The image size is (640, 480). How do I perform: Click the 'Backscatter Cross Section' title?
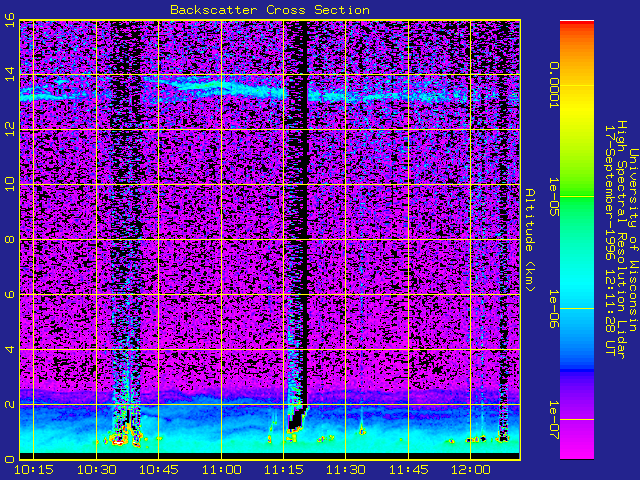(x=270, y=10)
